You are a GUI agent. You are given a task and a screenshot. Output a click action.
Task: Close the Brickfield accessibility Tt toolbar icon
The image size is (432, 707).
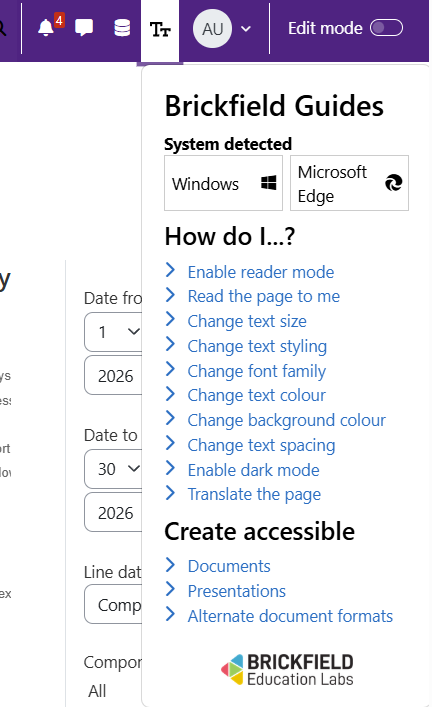pos(160,30)
